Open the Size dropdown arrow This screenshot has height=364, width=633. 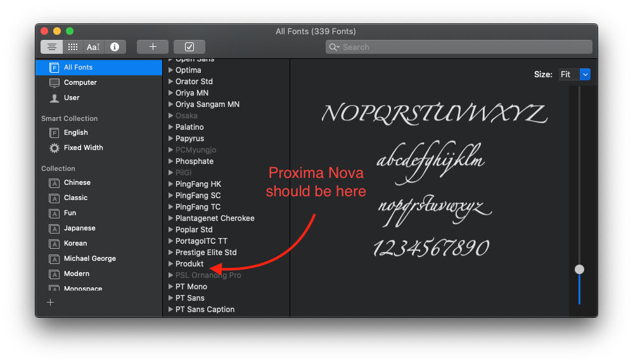point(585,75)
